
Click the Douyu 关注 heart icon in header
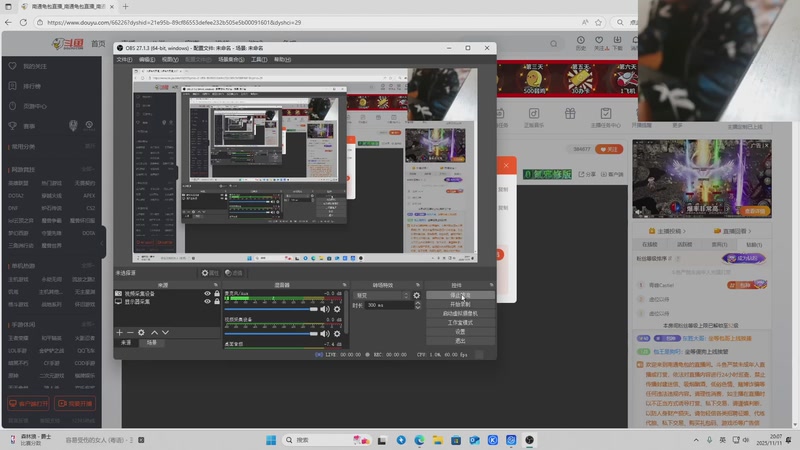[599, 40]
